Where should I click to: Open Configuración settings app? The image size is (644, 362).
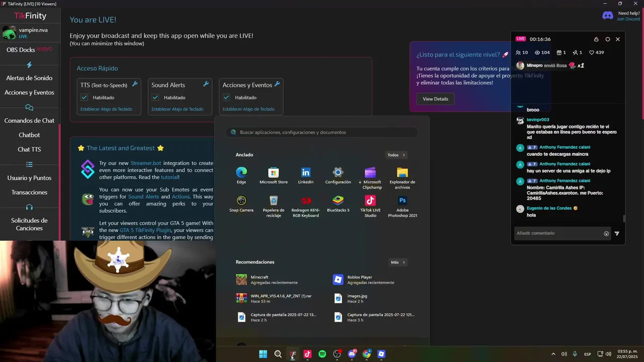[x=338, y=175]
